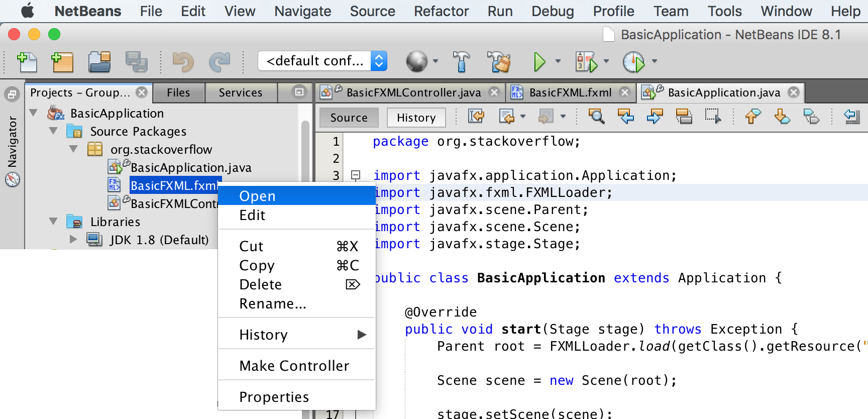Click the Save All toolbar icon
The height and width of the screenshot is (419, 868).
(136, 62)
